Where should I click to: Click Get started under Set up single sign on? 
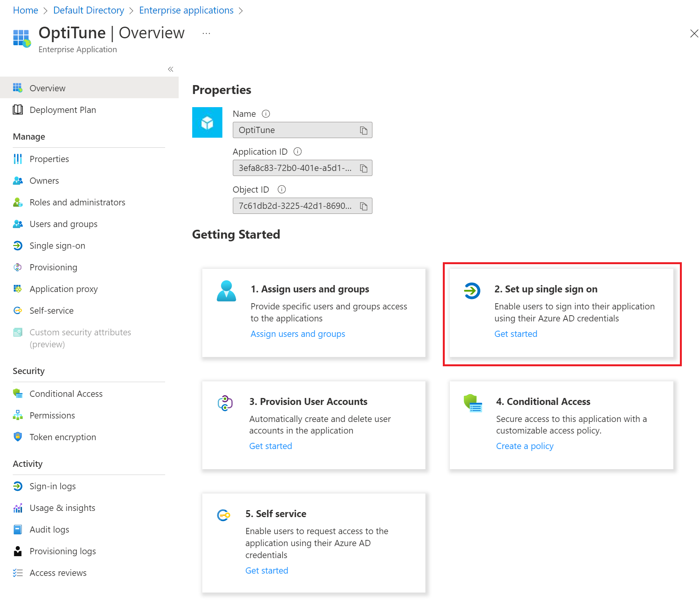point(516,334)
